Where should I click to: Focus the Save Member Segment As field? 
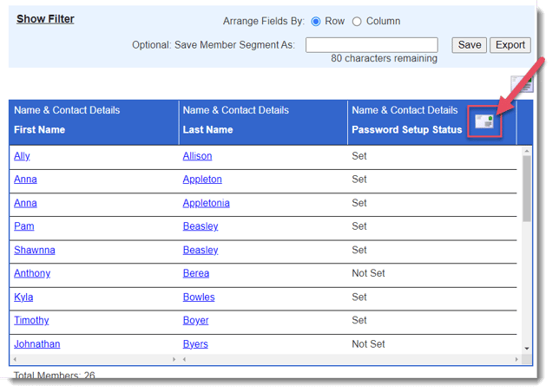[372, 45]
